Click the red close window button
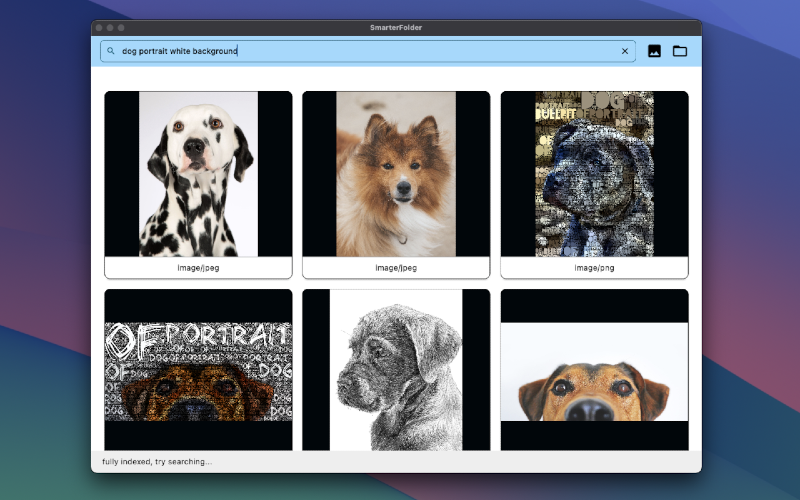 point(99,28)
